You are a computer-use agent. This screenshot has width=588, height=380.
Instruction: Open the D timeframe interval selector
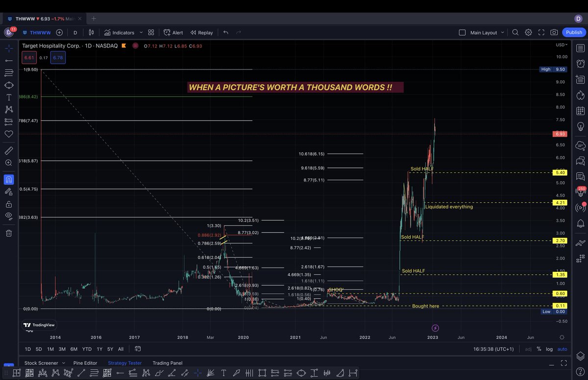point(75,32)
